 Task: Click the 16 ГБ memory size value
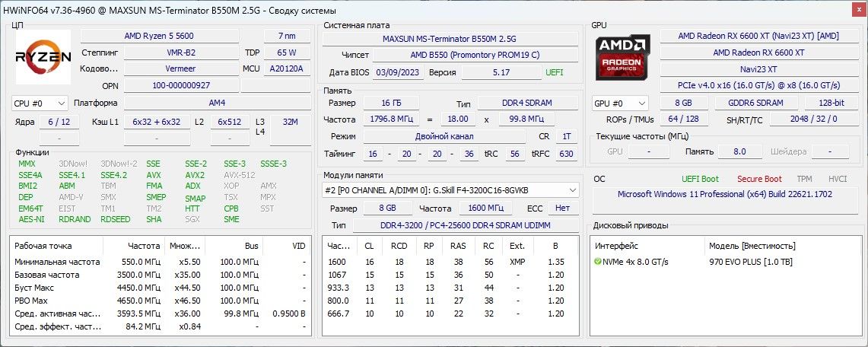391,103
